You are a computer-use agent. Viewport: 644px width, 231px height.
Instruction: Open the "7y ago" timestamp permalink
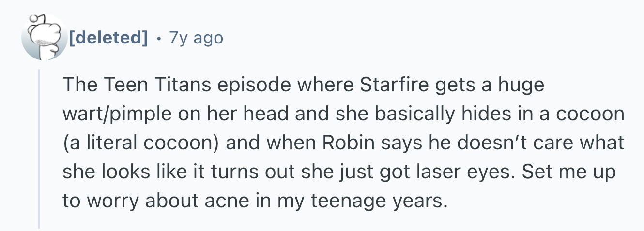tap(196, 37)
